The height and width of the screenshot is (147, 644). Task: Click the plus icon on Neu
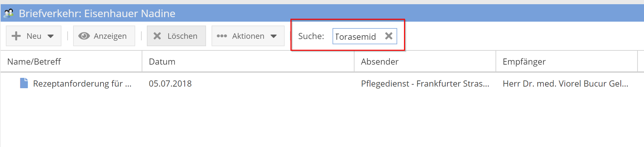(x=16, y=36)
